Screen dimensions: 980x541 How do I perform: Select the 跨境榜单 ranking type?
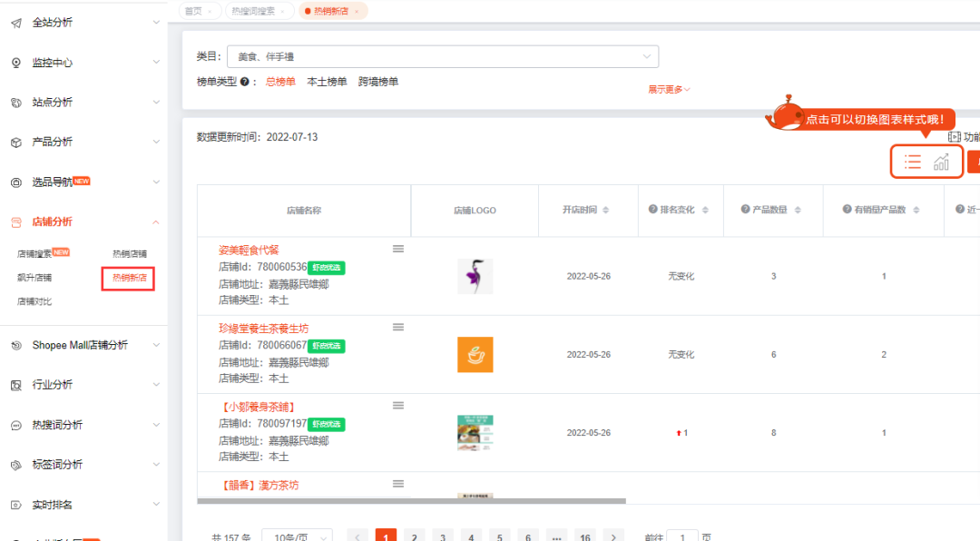coord(378,82)
